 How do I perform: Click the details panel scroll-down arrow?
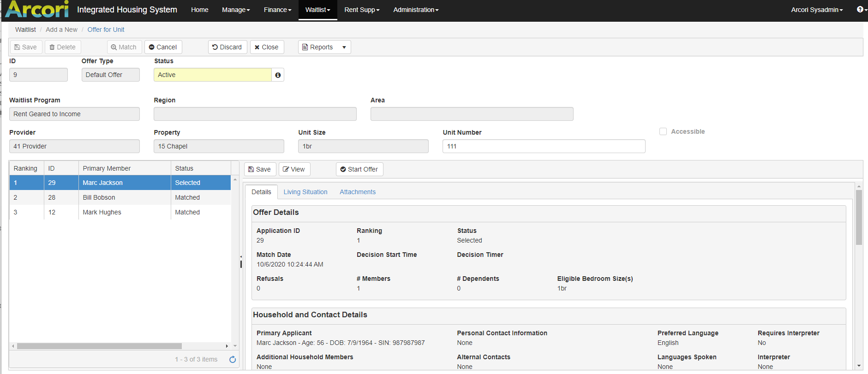859,366
